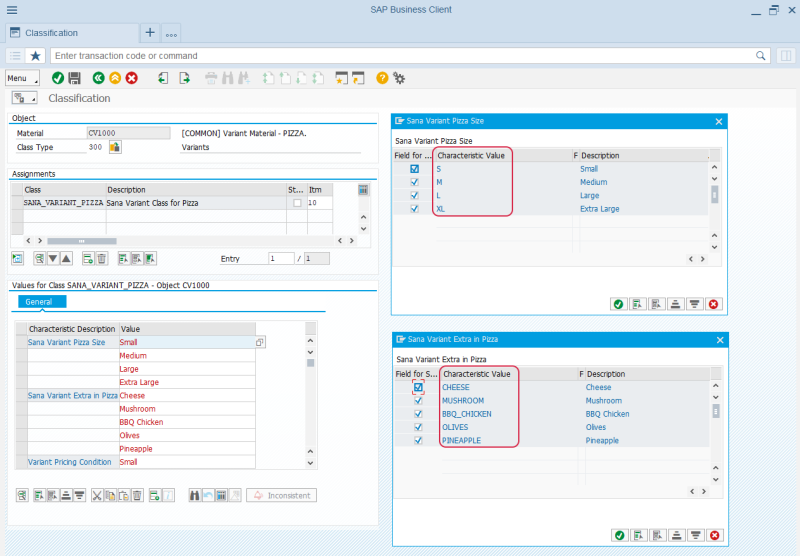Uncheck the BBQ_CHICKEN checkbox
The image size is (800, 556).
tap(418, 414)
